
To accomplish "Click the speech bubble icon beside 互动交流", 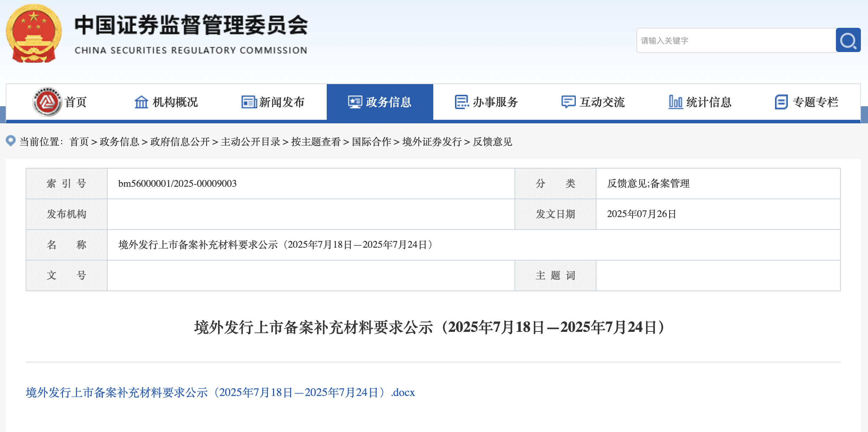I will pos(568,102).
